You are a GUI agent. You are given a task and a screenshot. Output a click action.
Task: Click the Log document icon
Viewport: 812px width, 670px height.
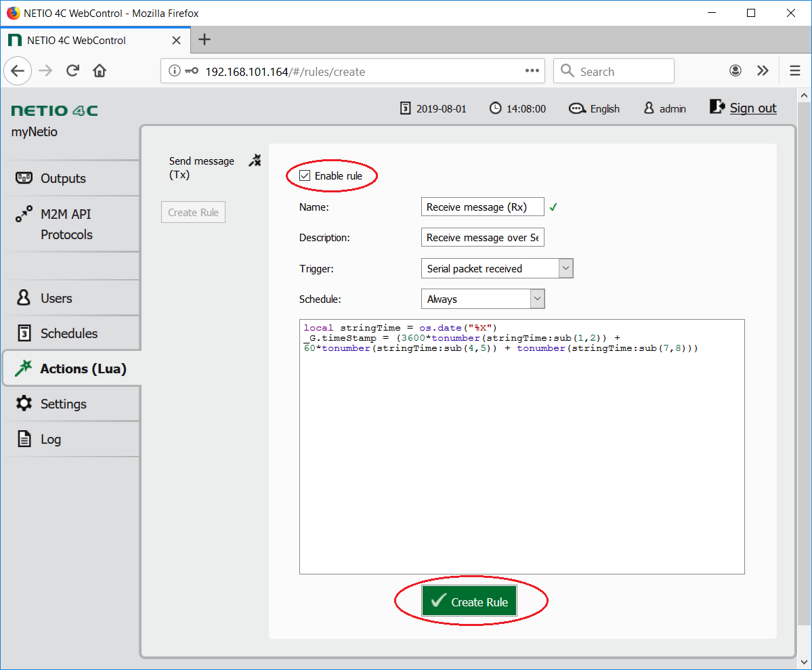point(24,438)
